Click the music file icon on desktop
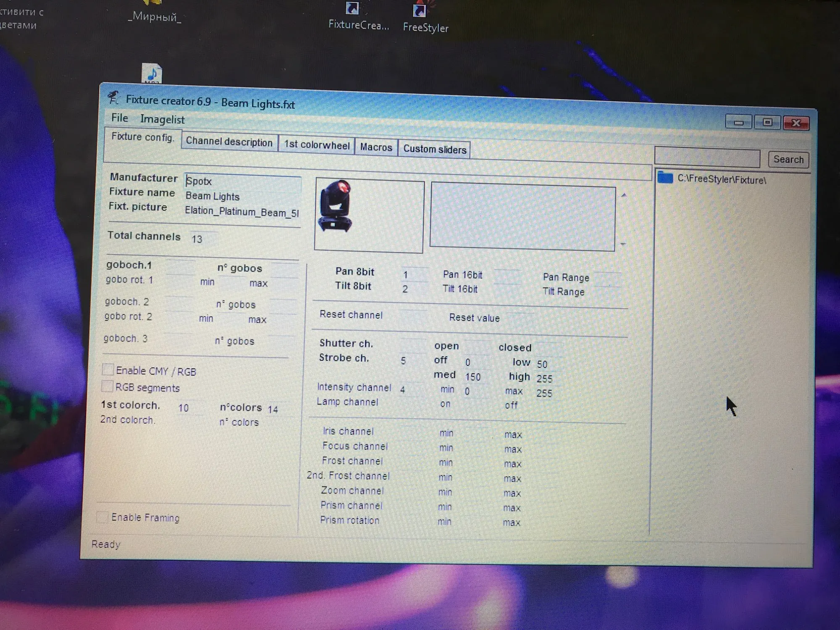Viewport: 840px width, 630px height. [x=152, y=73]
